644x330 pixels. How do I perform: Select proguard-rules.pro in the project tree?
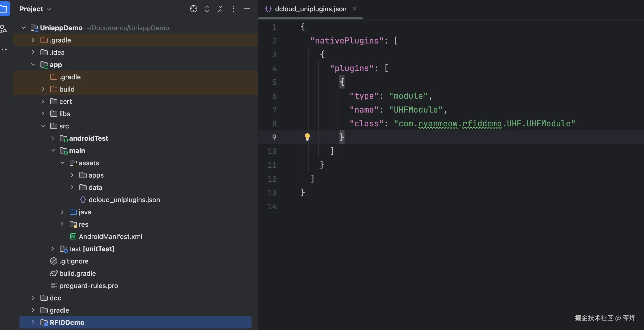88,286
